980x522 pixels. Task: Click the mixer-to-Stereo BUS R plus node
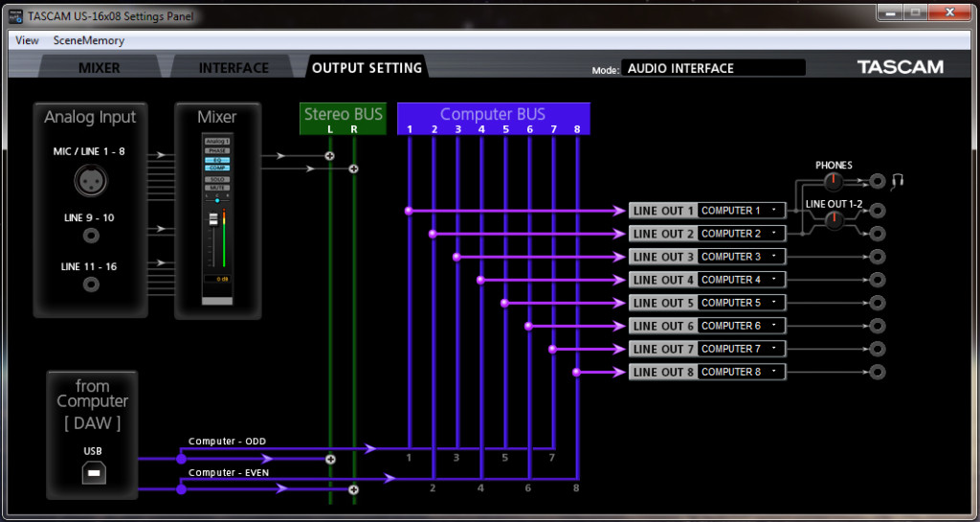point(354,169)
